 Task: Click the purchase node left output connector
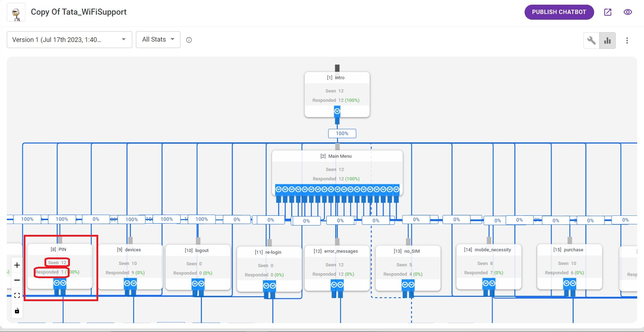click(x=567, y=283)
